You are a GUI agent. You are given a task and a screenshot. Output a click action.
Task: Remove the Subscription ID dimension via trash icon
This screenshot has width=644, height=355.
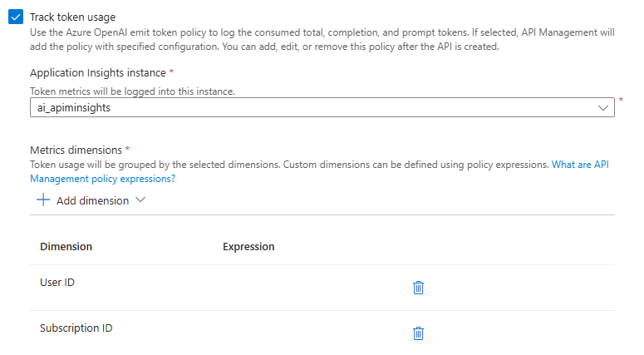pyautogui.click(x=418, y=333)
